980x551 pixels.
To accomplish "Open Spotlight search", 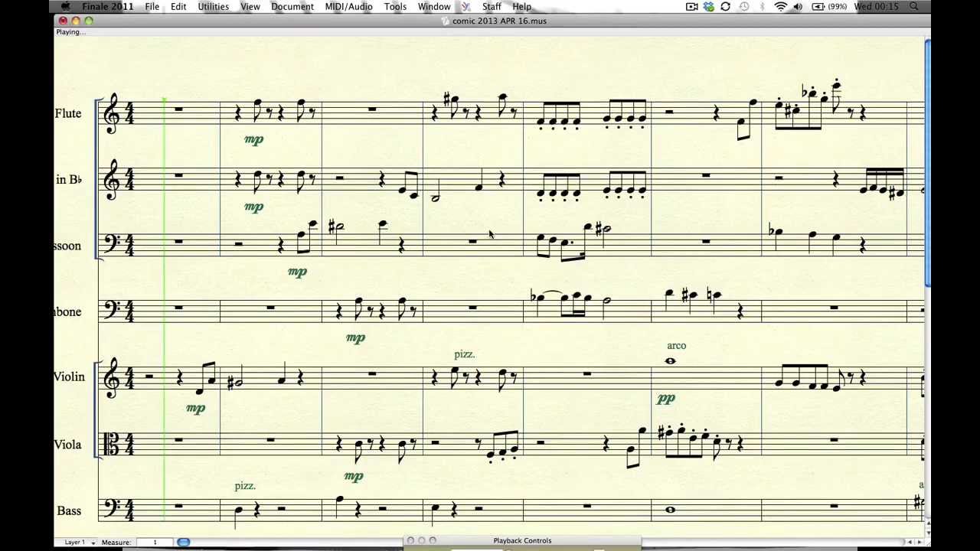I will (914, 7).
